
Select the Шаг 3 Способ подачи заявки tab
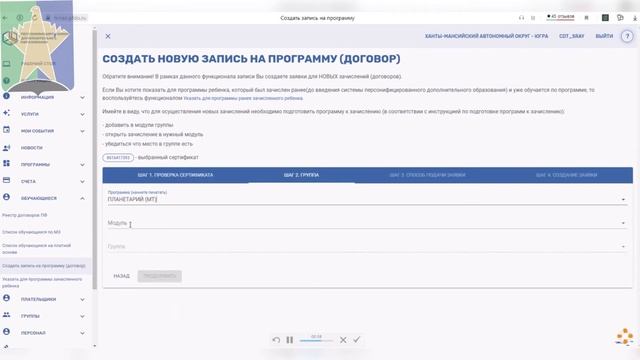[427, 175]
